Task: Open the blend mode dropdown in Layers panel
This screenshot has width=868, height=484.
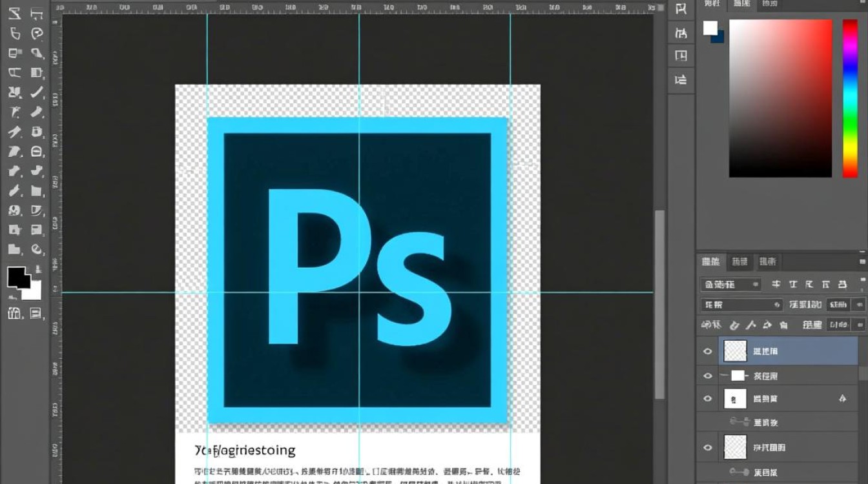Action: [x=741, y=305]
